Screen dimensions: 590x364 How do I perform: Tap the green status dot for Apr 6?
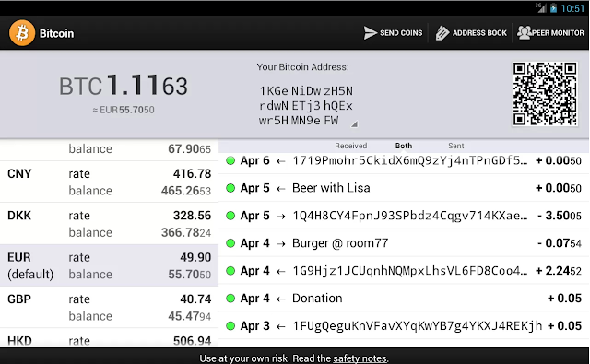point(230,160)
